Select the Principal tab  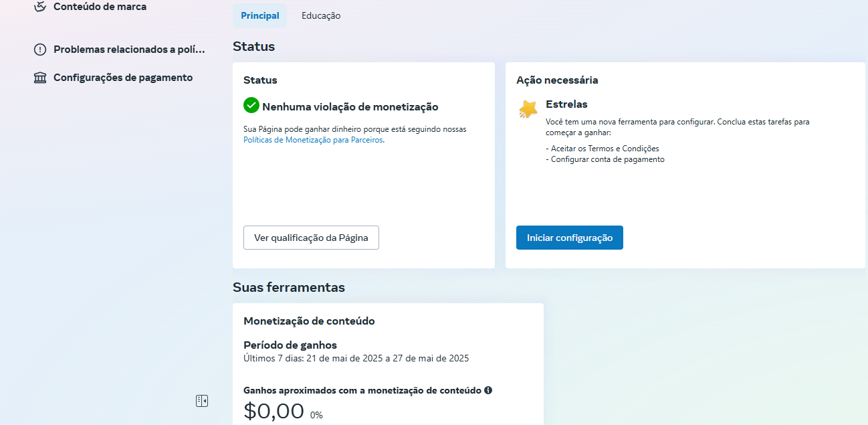(x=259, y=15)
